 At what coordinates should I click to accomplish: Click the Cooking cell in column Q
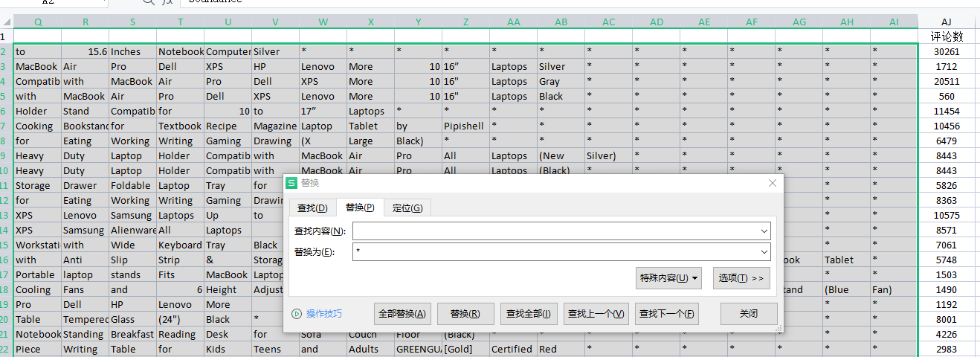[x=38, y=126]
